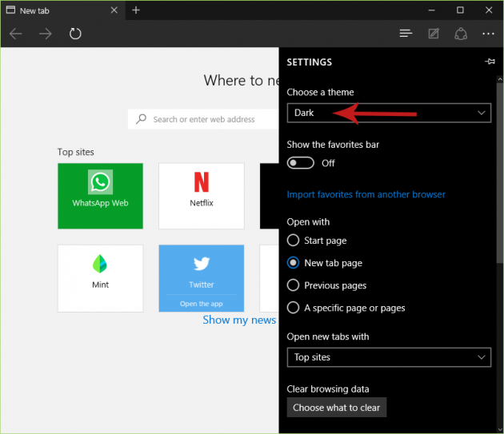Open the More actions ellipsis menu

(488, 34)
